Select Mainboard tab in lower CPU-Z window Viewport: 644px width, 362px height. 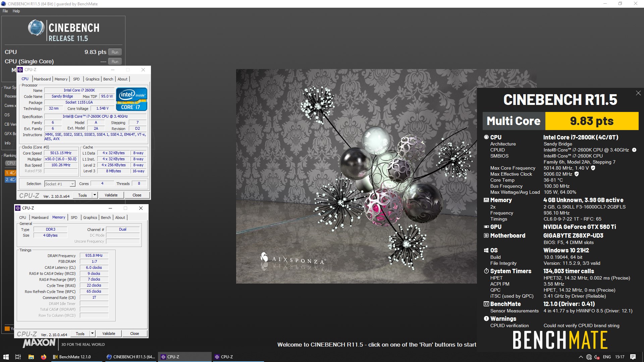pos(40,218)
